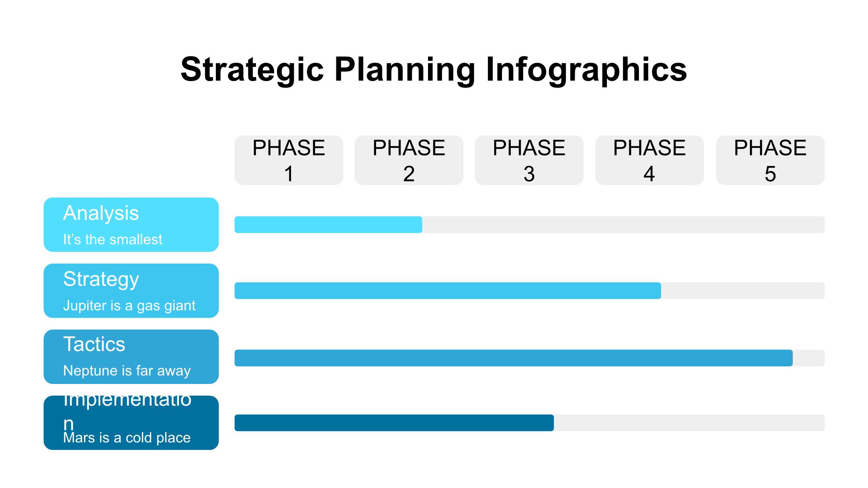
Task: Select the "Jupiter is a gas giant" text
Action: click(x=129, y=306)
